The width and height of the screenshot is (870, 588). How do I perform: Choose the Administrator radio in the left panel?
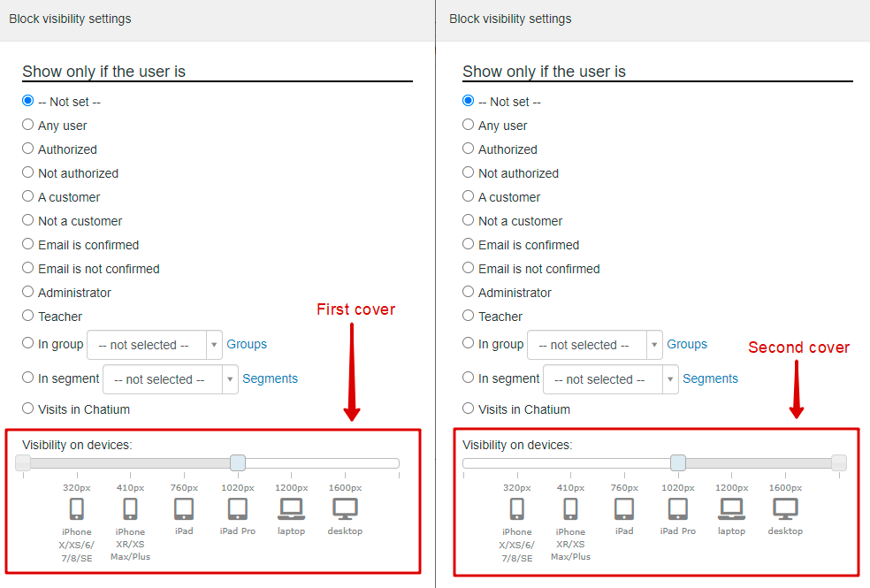pyautogui.click(x=27, y=292)
